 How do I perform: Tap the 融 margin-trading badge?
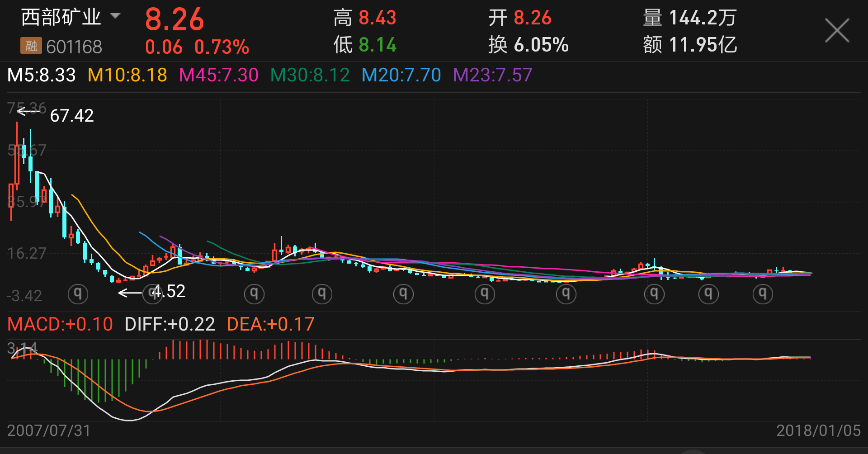pos(31,46)
